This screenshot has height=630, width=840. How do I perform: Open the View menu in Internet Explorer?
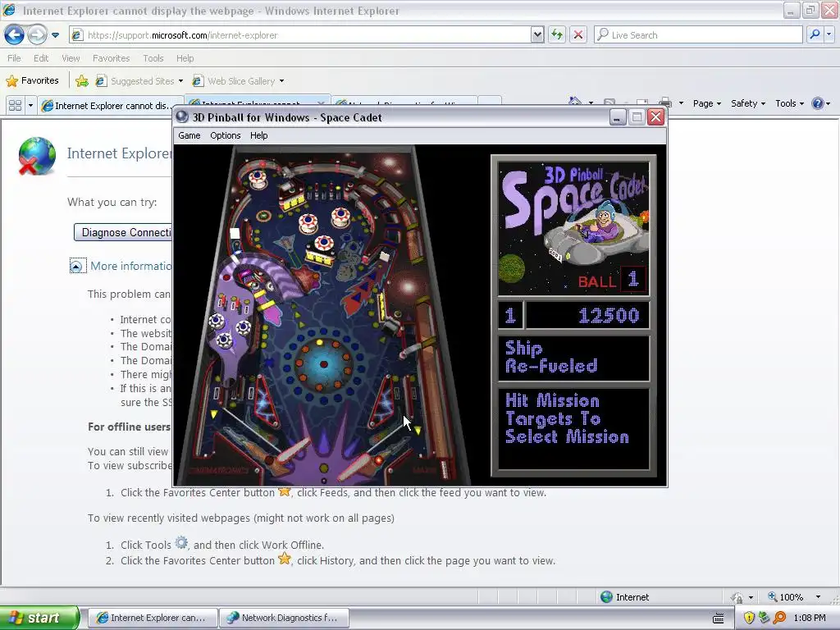point(71,58)
